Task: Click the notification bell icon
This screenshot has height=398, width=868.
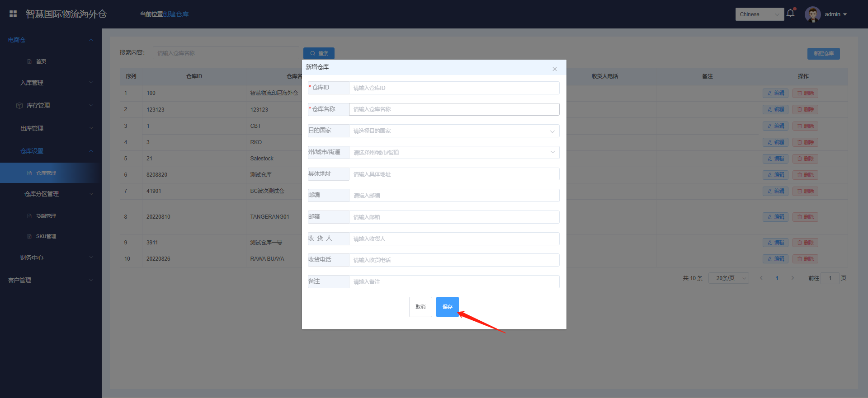Action: 790,13
